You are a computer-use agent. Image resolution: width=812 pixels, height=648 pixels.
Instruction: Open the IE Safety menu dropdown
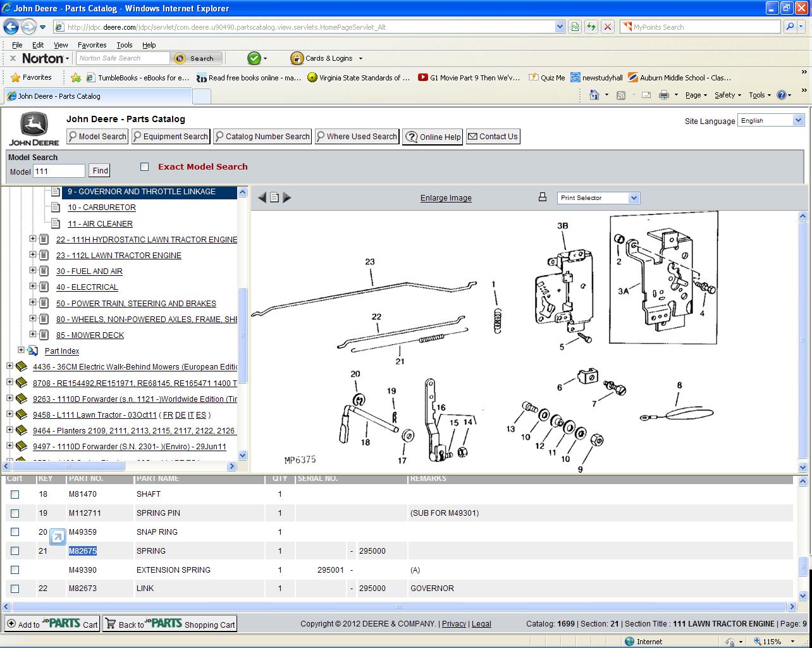[728, 95]
